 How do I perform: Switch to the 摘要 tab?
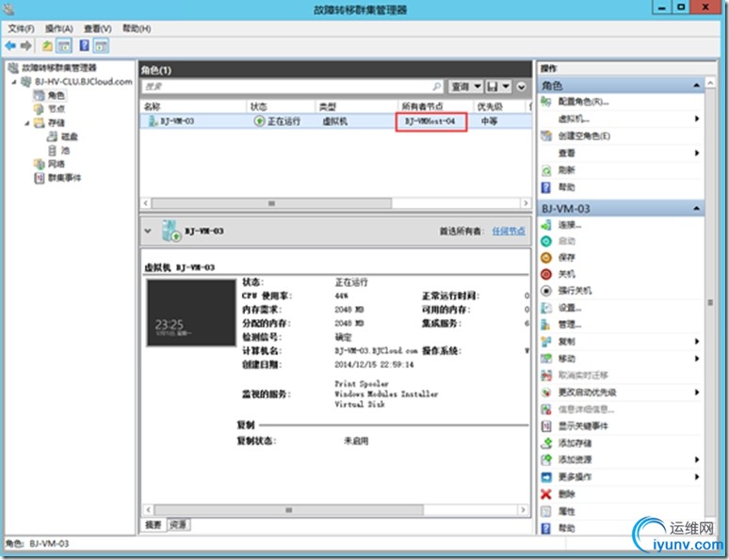tap(153, 524)
